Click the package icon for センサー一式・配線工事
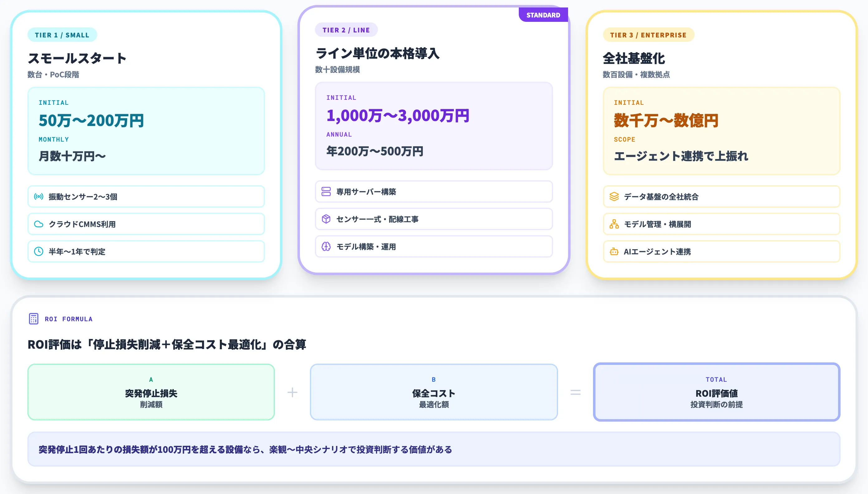 326,219
